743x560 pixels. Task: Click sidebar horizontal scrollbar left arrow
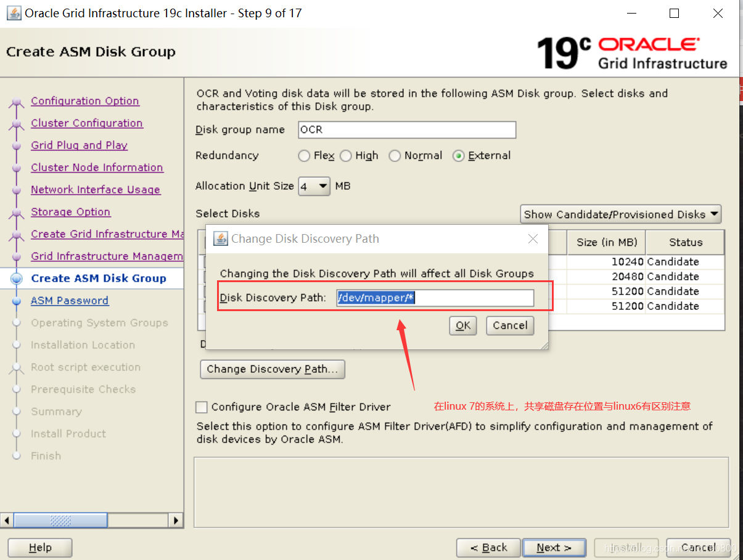[7, 521]
